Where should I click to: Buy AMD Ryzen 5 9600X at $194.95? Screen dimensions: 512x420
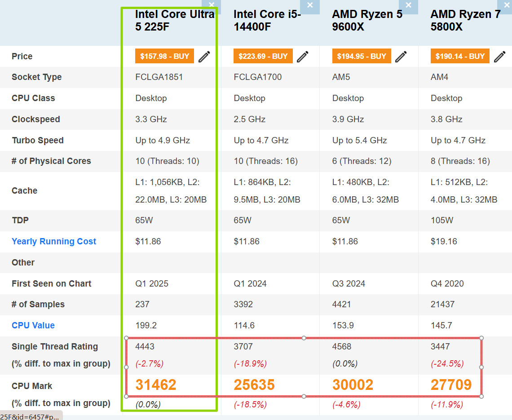coord(362,56)
